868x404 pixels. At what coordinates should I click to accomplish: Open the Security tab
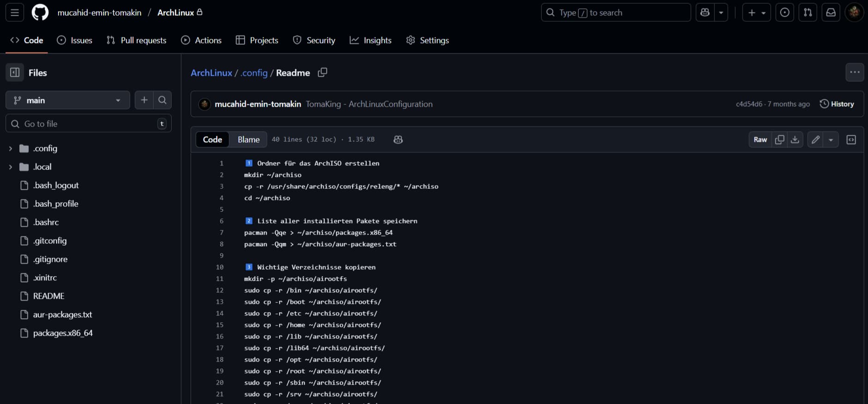click(314, 40)
